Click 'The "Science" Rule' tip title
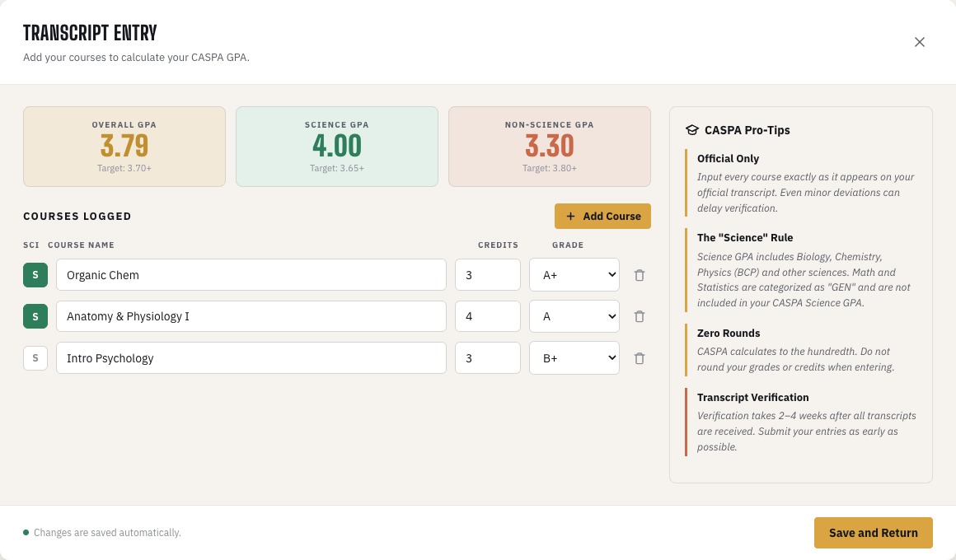The width and height of the screenshot is (956, 560). click(745, 238)
